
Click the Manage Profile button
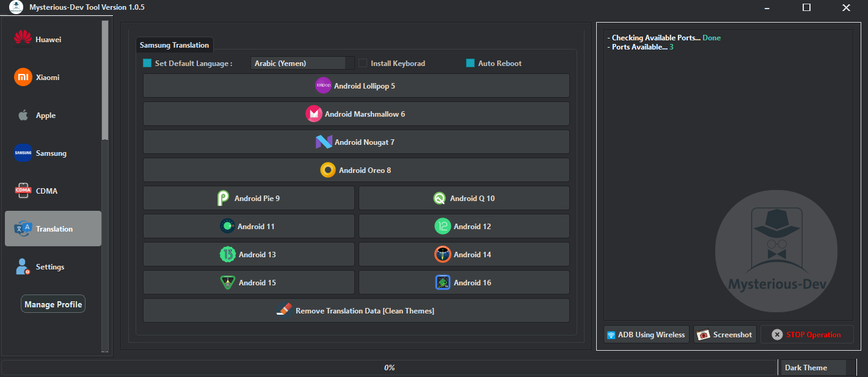[53, 303]
